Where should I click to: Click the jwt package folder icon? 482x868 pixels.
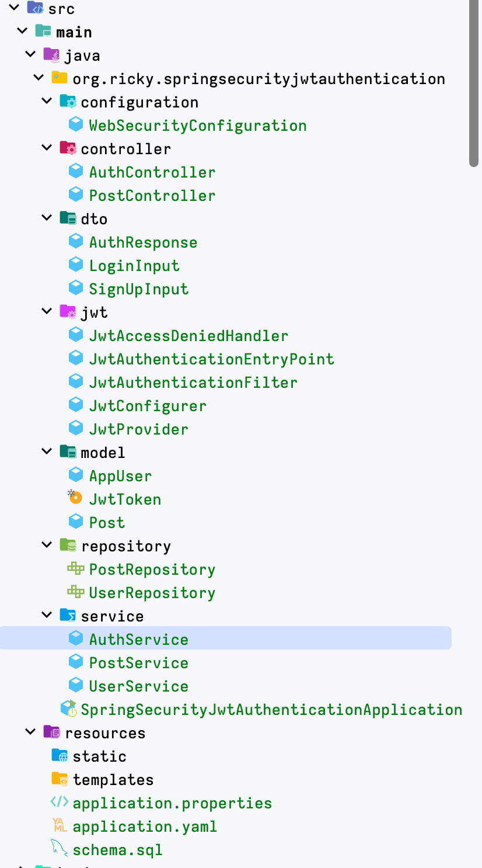click(68, 311)
